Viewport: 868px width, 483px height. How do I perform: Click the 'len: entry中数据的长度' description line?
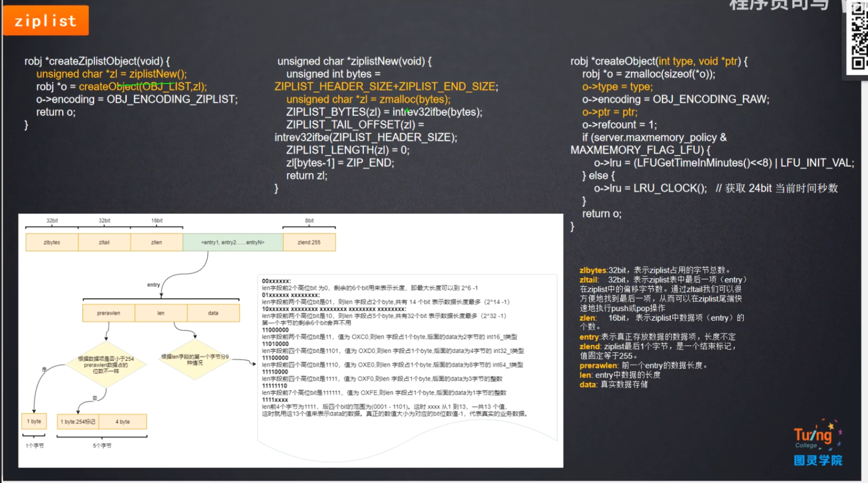(x=620, y=375)
